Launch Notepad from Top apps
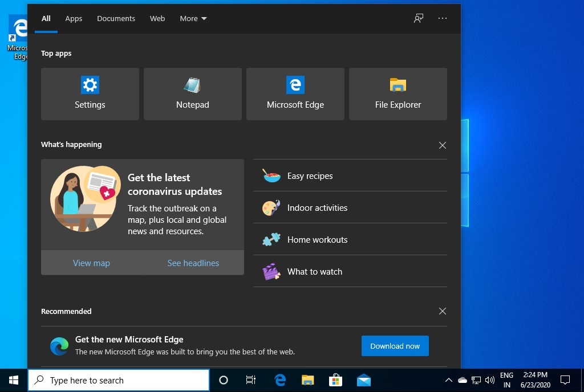Image resolution: width=584 pixels, height=392 pixels. 193,94
